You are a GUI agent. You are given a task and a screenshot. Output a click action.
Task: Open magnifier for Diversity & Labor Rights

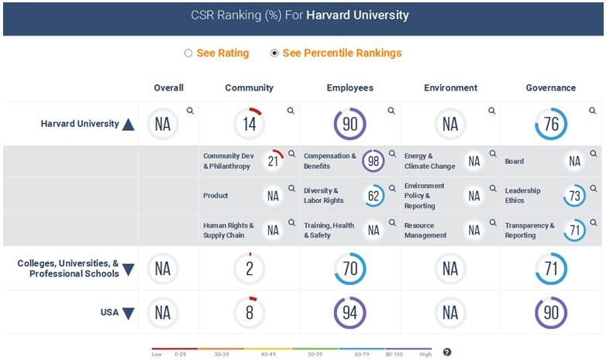[392, 188]
